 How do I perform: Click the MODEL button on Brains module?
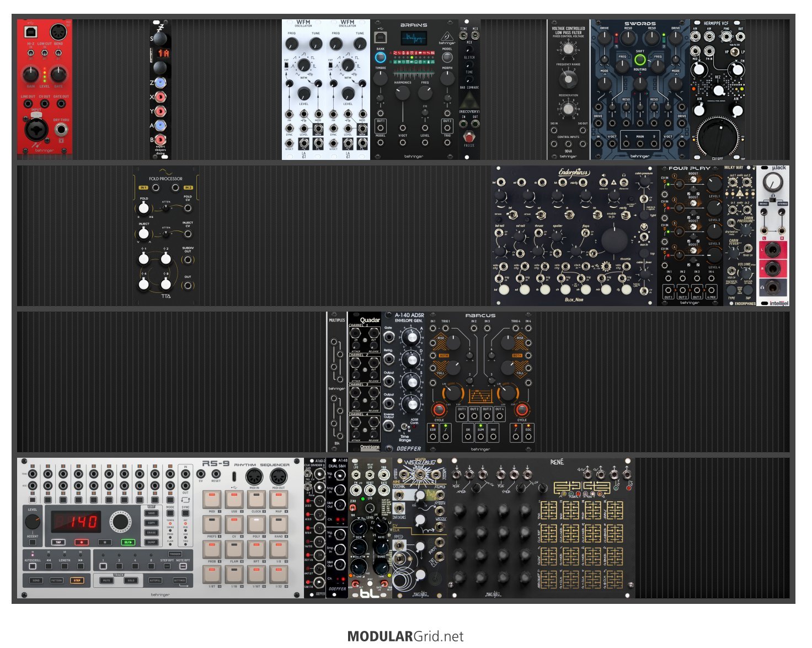447,57
